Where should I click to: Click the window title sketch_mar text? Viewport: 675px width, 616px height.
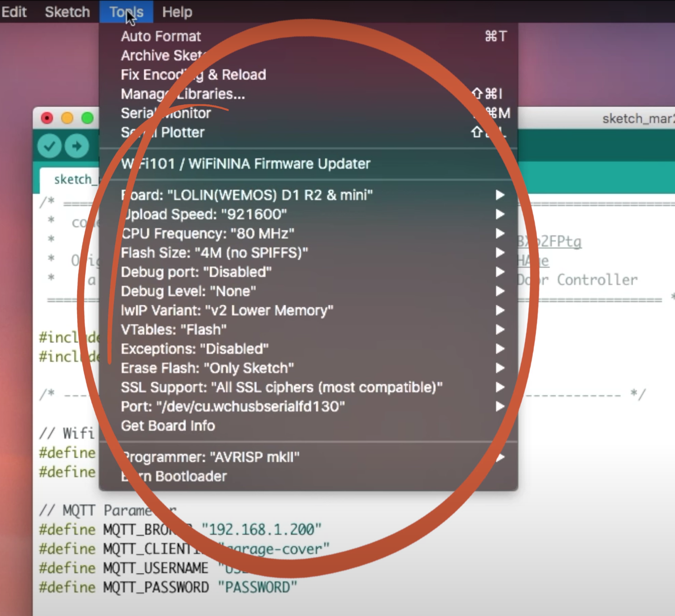coord(638,119)
